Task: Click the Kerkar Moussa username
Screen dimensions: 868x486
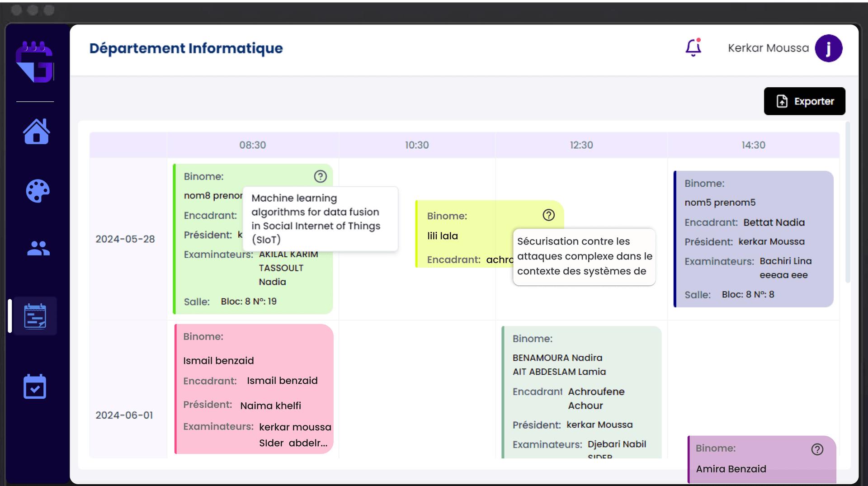Action: tap(768, 48)
